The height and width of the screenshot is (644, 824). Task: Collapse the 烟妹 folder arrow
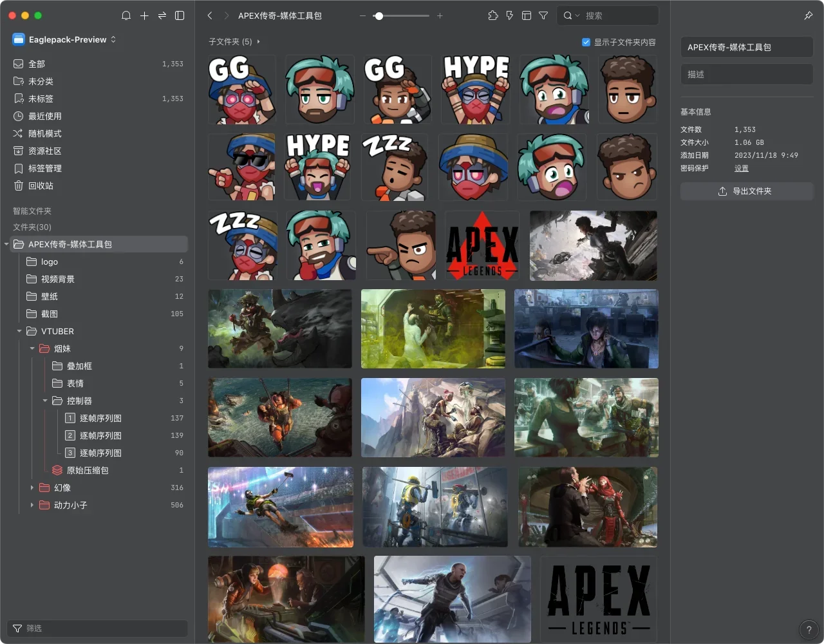[32, 348]
